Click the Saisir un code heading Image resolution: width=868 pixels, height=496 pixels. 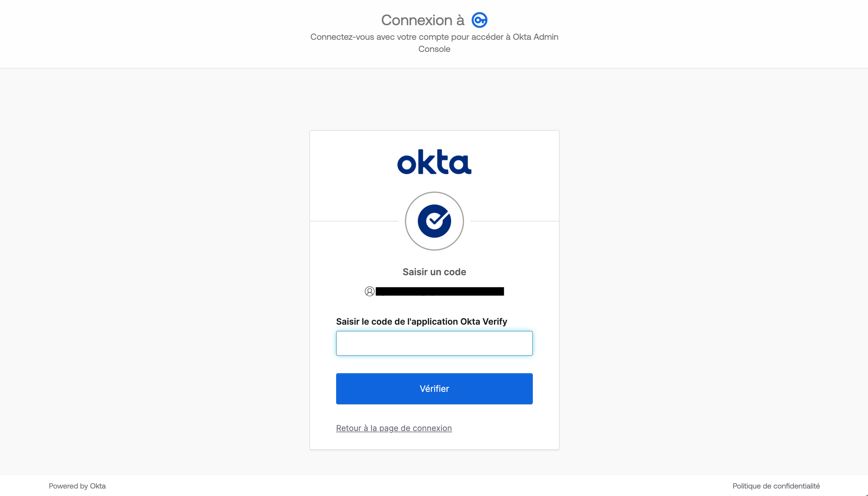coord(434,272)
